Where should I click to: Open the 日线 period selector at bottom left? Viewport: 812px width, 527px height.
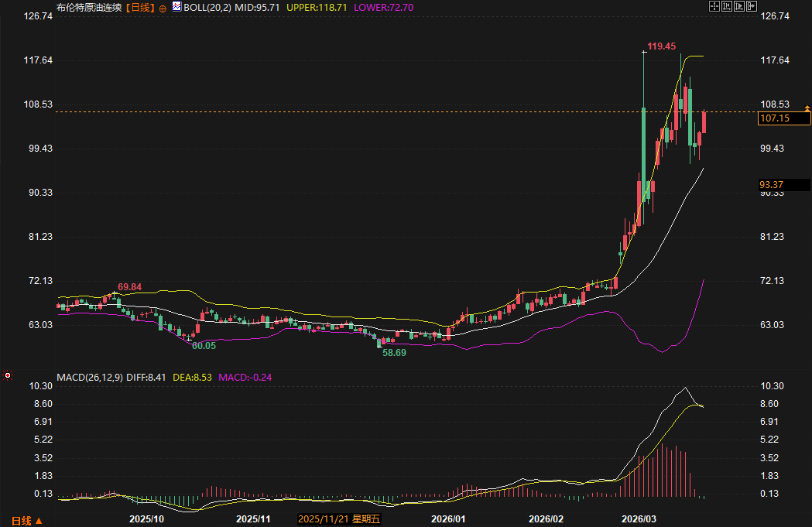[x=27, y=521]
